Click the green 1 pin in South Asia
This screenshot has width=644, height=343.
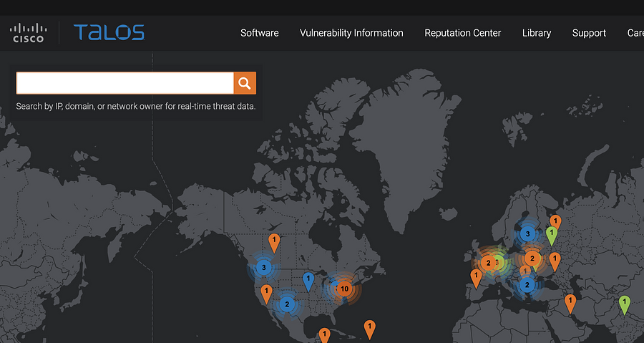[624, 305]
